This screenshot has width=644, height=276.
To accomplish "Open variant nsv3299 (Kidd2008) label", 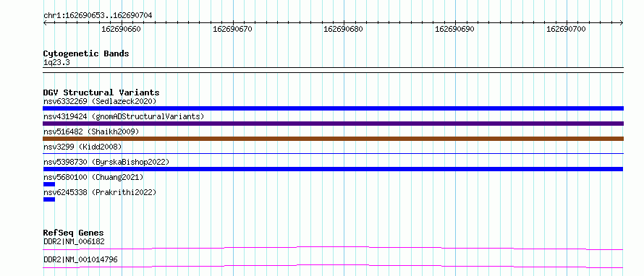I will point(82,147).
